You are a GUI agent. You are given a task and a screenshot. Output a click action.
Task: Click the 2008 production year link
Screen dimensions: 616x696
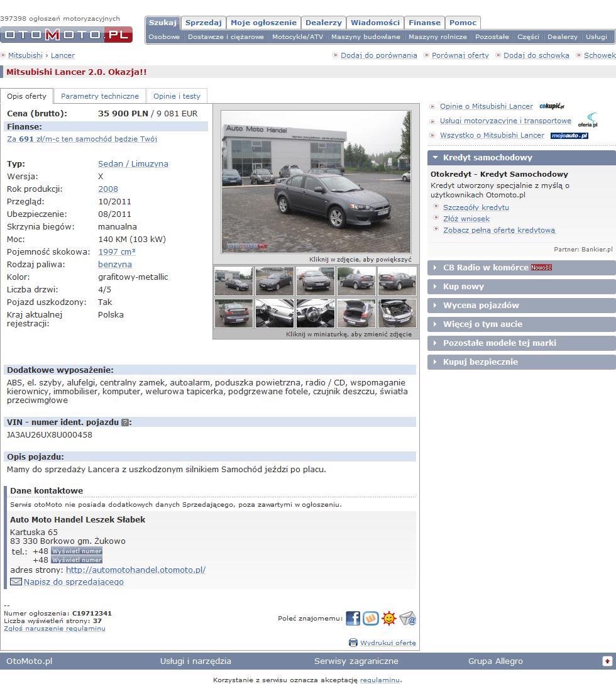click(x=108, y=189)
